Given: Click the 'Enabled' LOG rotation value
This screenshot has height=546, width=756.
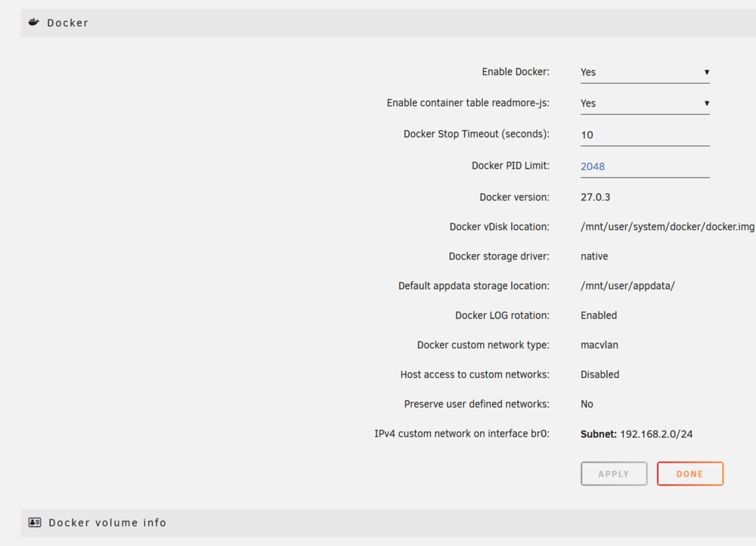Looking at the screenshot, I should [x=598, y=315].
